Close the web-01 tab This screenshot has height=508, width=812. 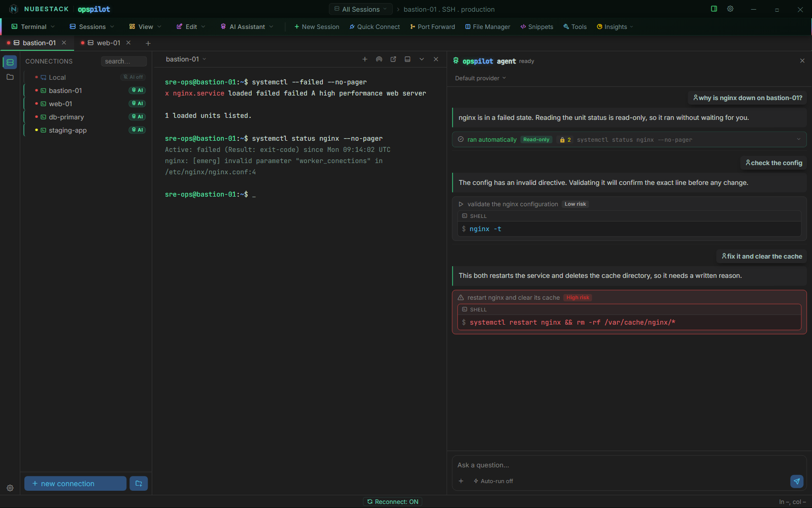[128, 43]
